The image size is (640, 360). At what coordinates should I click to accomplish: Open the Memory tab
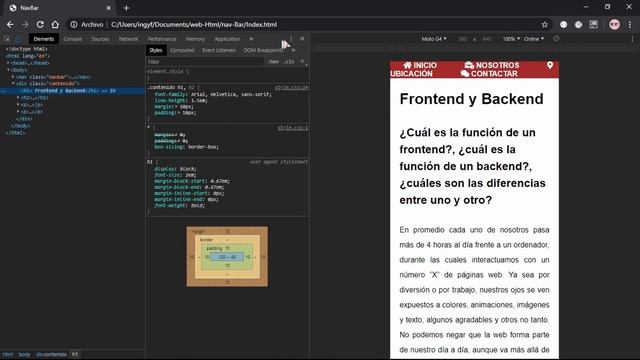pyautogui.click(x=195, y=39)
